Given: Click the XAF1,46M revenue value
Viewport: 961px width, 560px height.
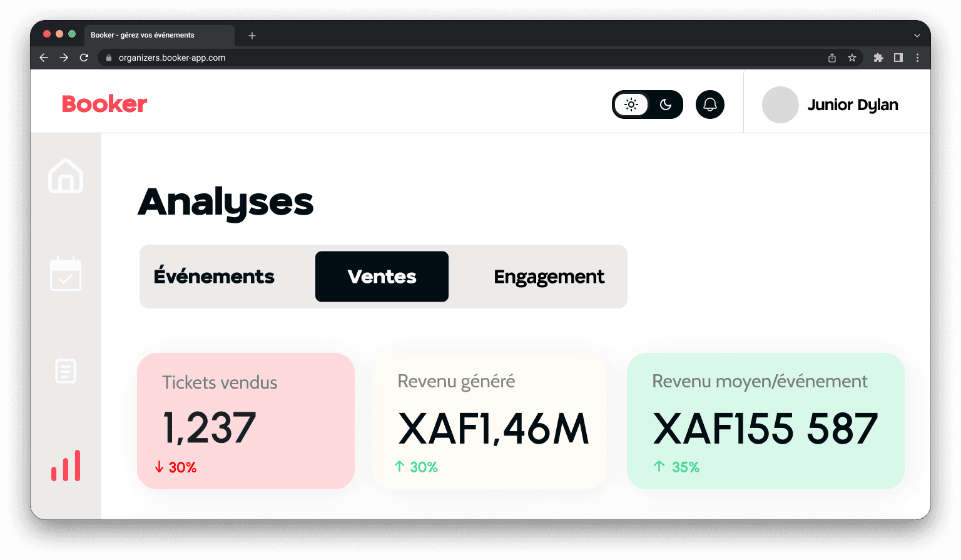Looking at the screenshot, I should (494, 429).
